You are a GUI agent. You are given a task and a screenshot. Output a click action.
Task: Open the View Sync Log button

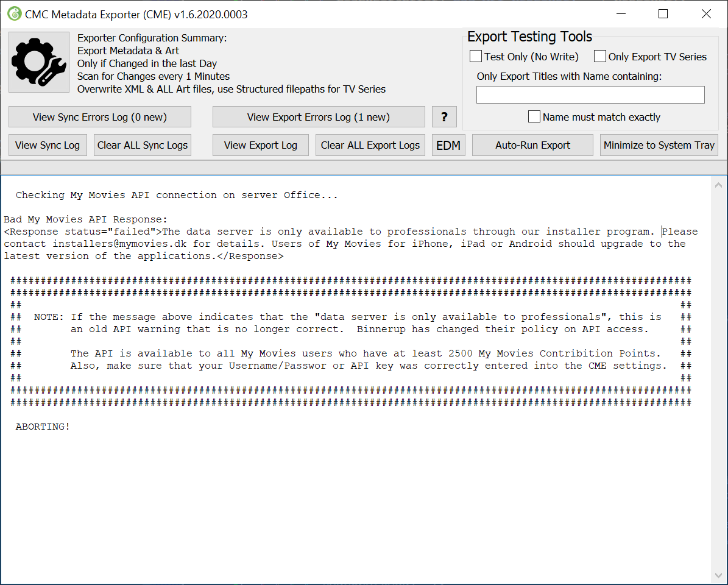[48, 145]
